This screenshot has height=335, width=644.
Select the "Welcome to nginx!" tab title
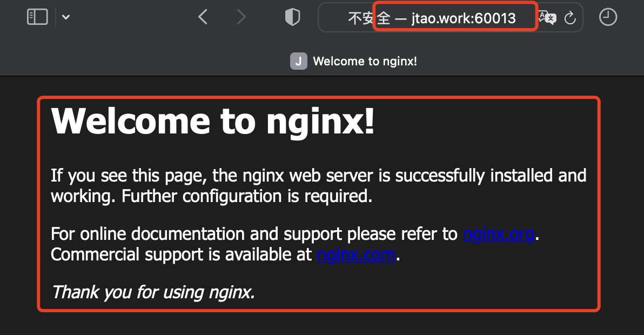(365, 61)
